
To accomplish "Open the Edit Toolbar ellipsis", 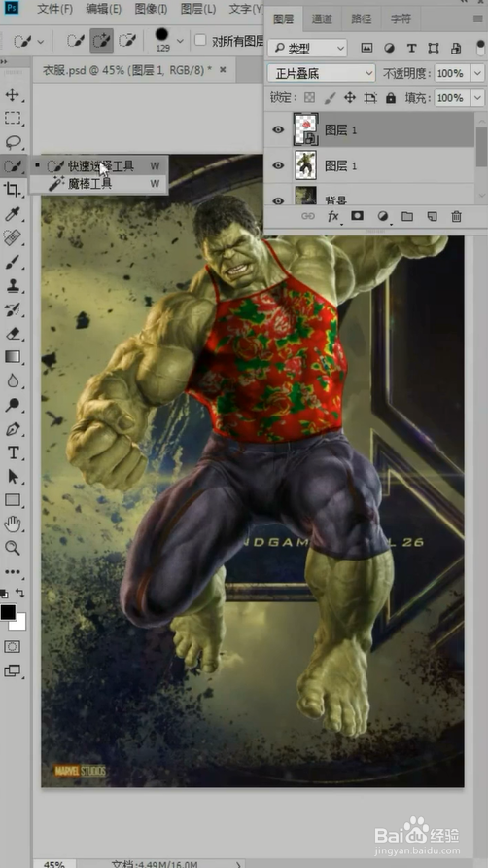I will click(13, 572).
